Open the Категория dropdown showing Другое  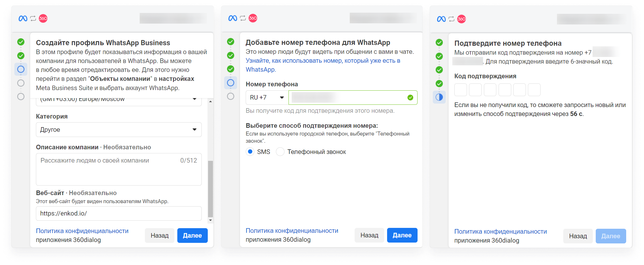[119, 130]
